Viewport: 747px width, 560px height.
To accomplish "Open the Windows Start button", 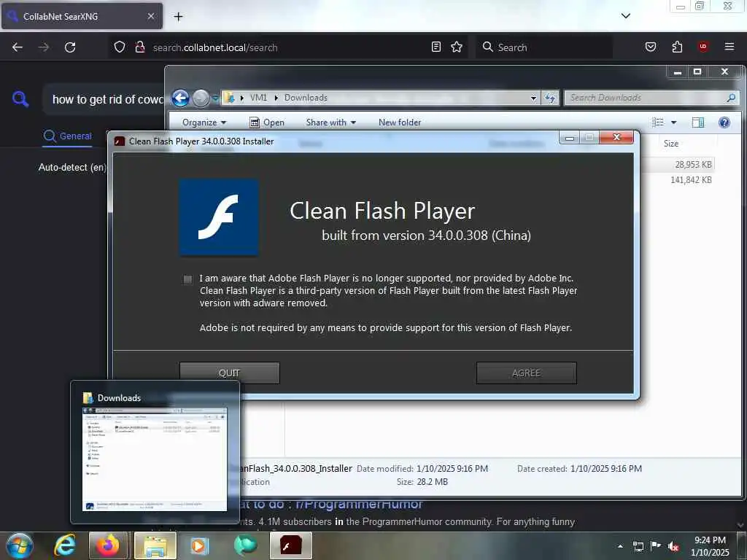I will point(20,545).
